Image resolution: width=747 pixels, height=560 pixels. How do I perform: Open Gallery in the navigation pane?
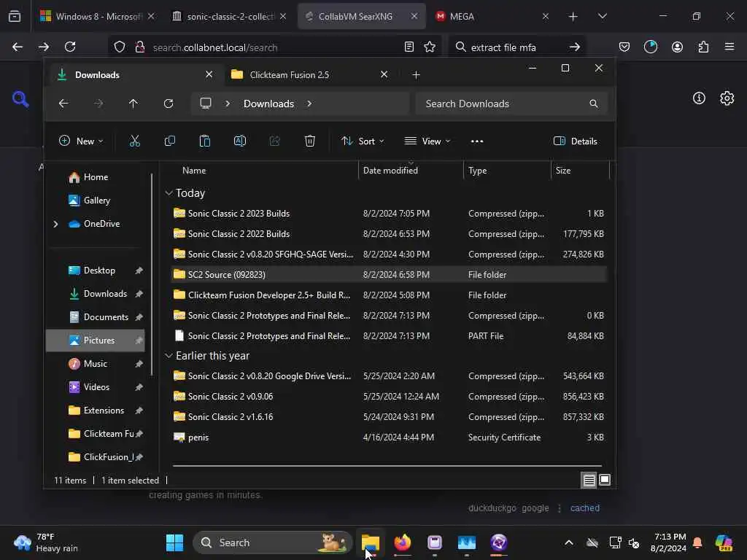click(96, 201)
